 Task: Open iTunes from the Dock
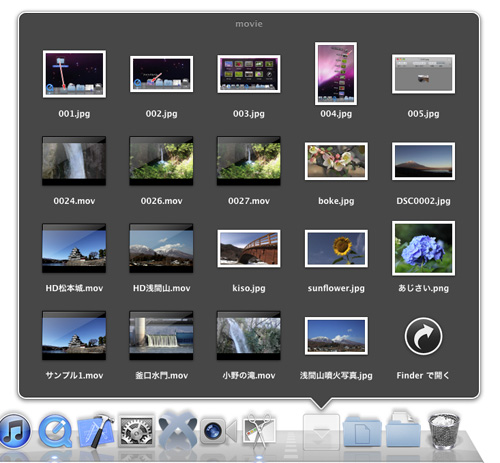point(15,431)
